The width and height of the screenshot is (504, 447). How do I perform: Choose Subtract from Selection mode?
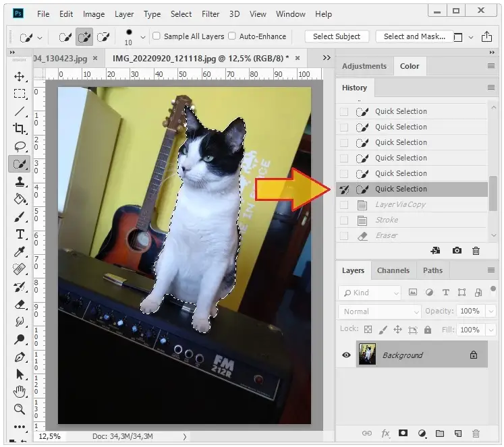(x=103, y=37)
